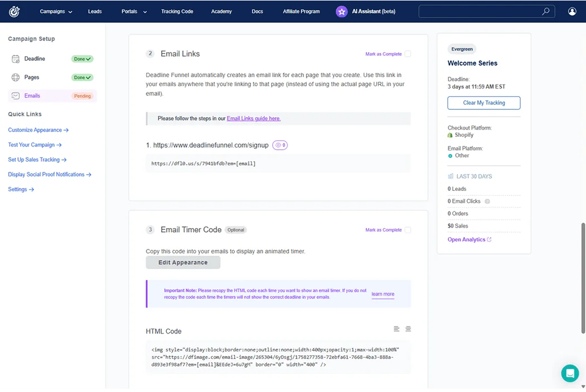
Task: Expand the Campaigns dropdown menu
Action: (x=56, y=12)
